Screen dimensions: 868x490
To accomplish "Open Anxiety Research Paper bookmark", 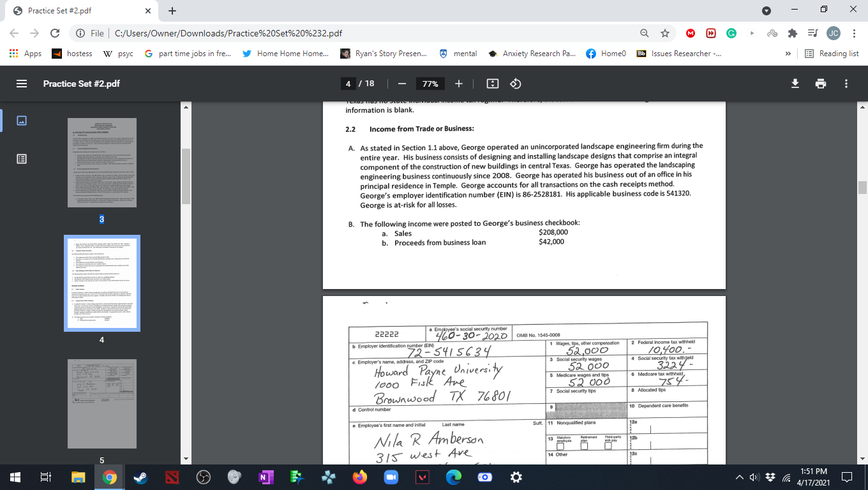I will tap(532, 54).
